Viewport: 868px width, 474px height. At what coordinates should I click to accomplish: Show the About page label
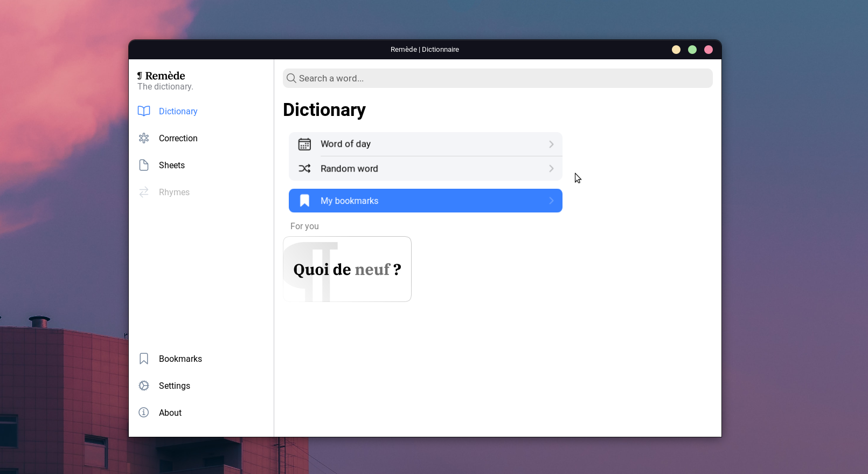click(170, 413)
